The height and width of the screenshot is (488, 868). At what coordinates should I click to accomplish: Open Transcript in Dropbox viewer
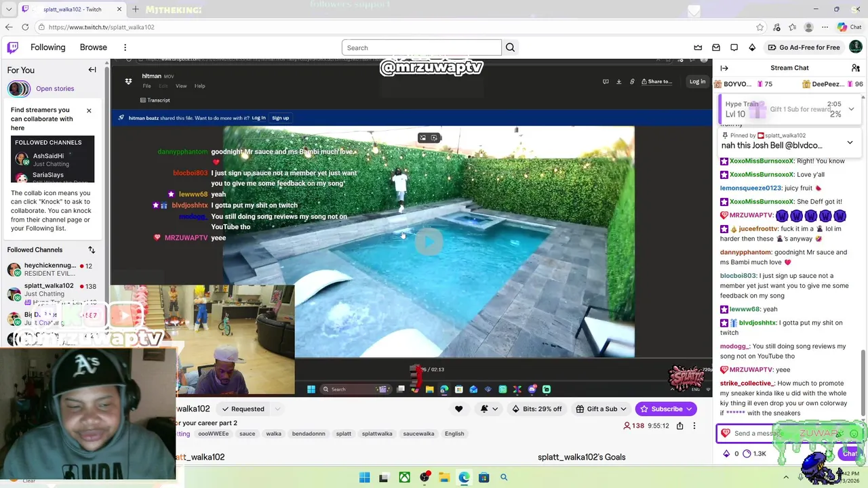point(155,100)
